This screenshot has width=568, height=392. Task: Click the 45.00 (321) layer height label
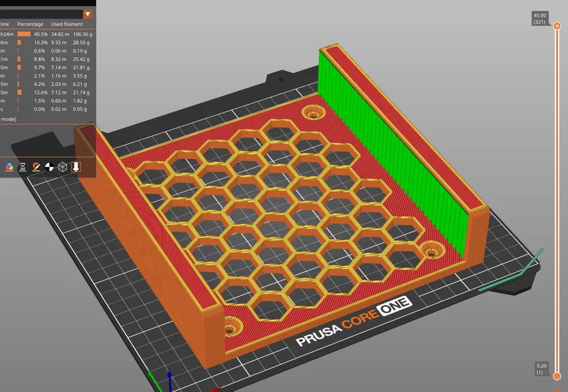tap(540, 18)
